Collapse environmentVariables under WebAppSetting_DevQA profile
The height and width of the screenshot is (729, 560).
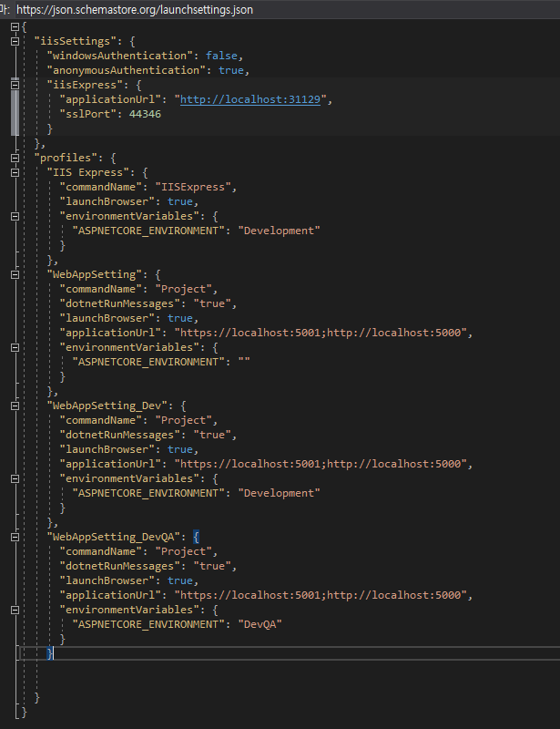[x=15, y=610]
